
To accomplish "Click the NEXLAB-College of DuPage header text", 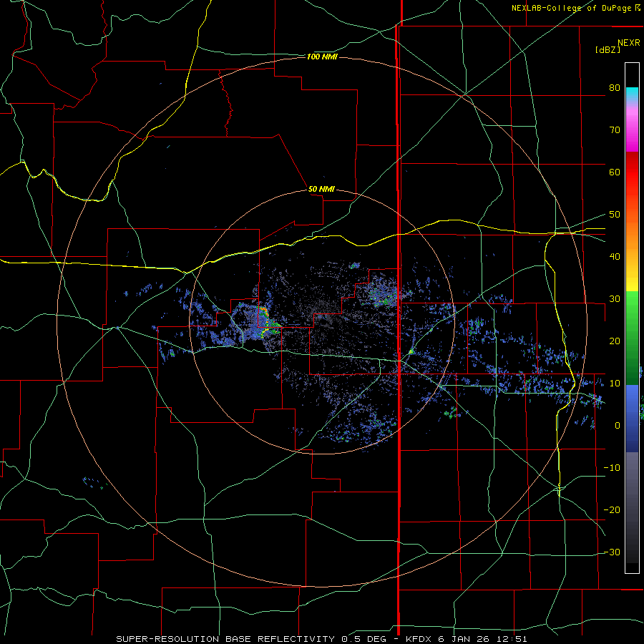I will tap(572, 8).
